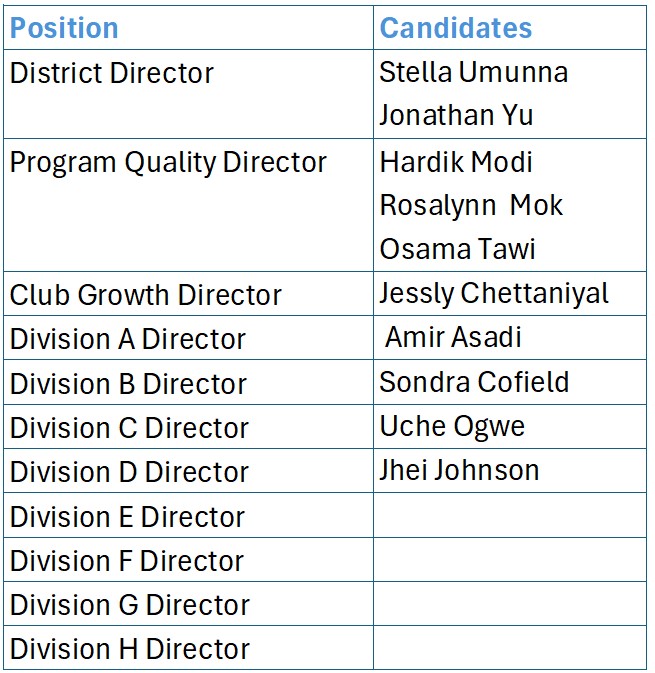Select the Division A Director cell

(128, 339)
